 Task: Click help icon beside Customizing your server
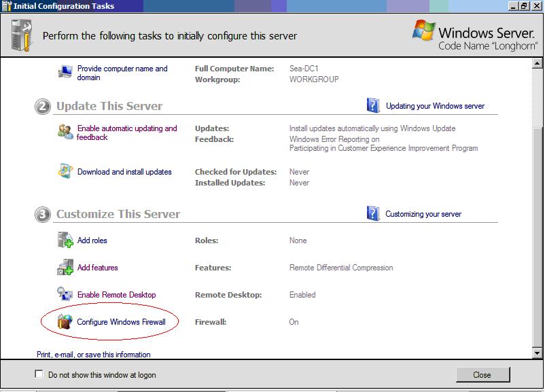pos(373,213)
